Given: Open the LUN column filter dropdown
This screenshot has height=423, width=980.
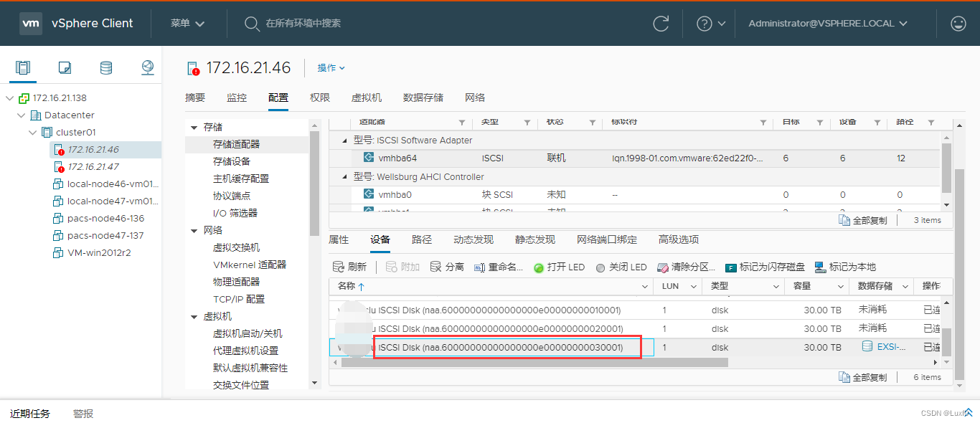Looking at the screenshot, I should (x=693, y=286).
